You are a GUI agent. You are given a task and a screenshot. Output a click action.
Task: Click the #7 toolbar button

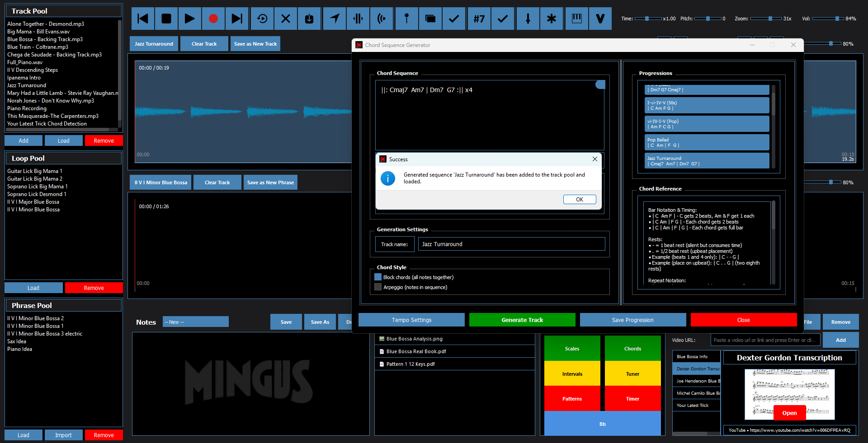pos(479,19)
